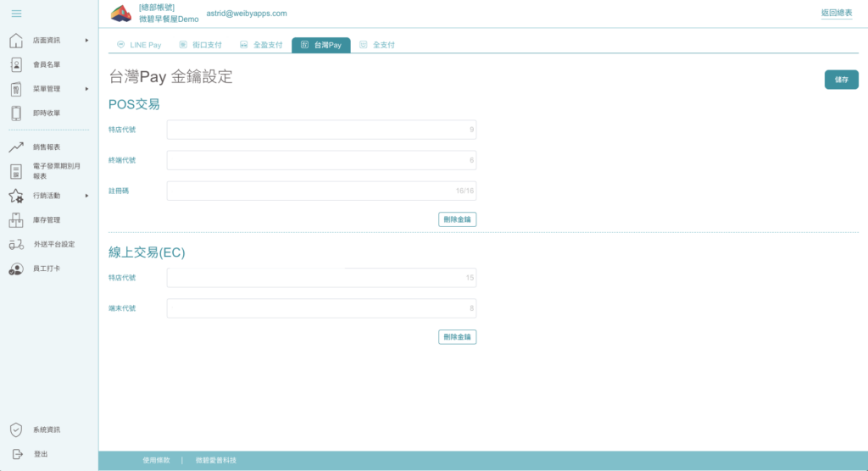Expand the 行銷活動 submenu arrow

[x=87, y=196]
